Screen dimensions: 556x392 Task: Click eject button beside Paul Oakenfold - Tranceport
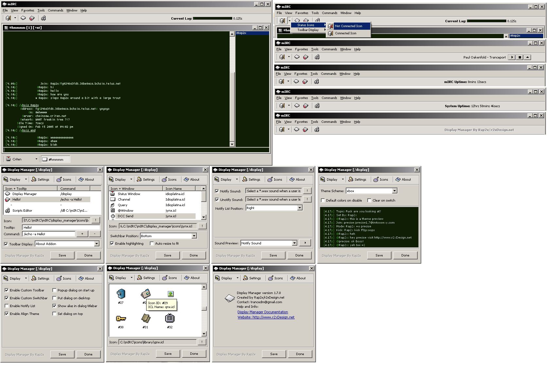pos(527,57)
